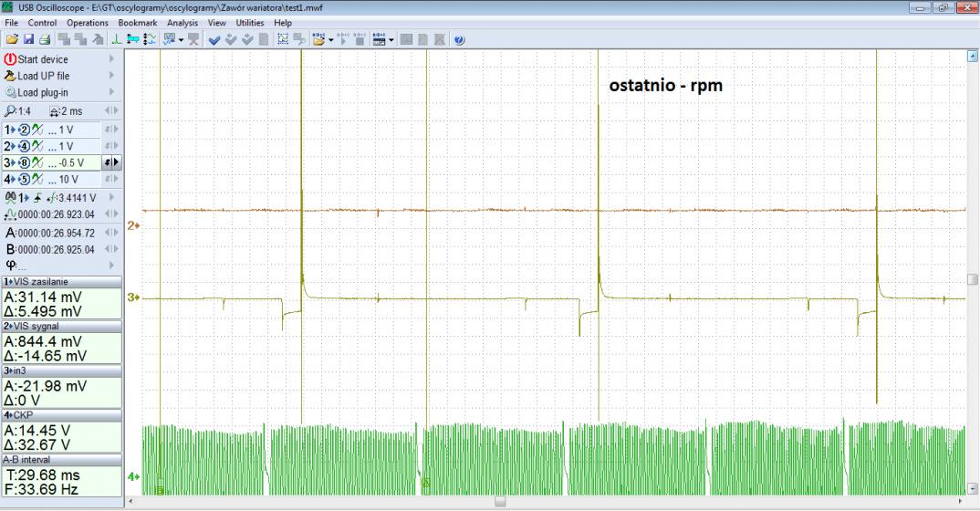Click the horizontal scrollbar thumb at the bottom
This screenshot has width=980, height=511.
500,501
